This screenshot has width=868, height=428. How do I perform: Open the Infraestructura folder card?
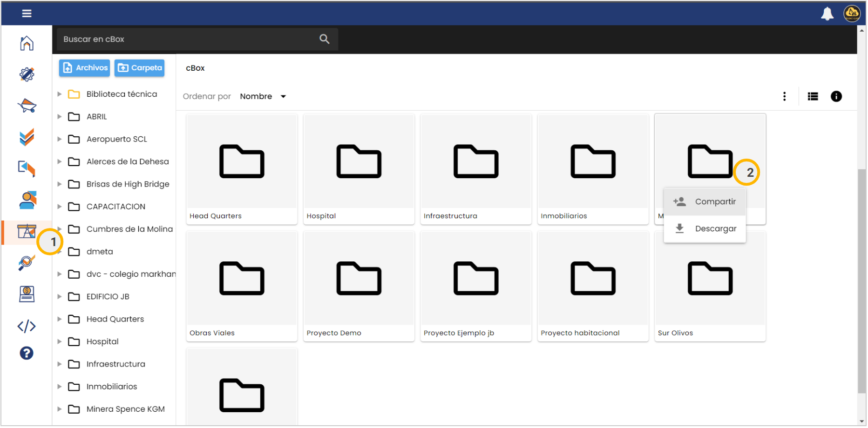pos(476,169)
